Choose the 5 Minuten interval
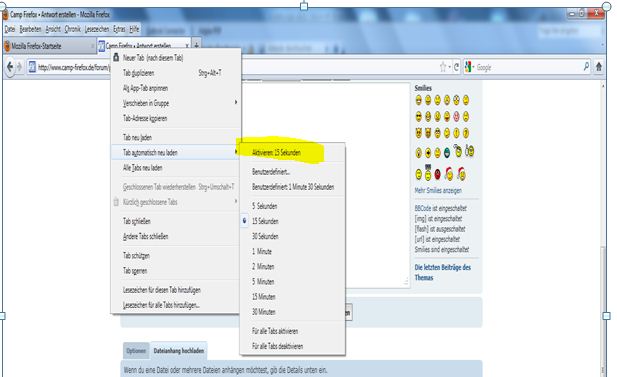The width and height of the screenshot is (617, 377). tap(292, 282)
